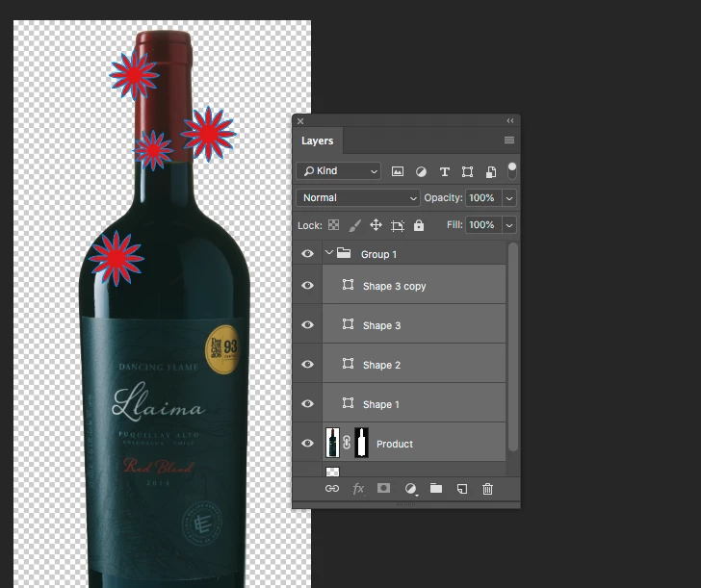
Task: Click the Fill 100% value field
Action: click(483, 225)
